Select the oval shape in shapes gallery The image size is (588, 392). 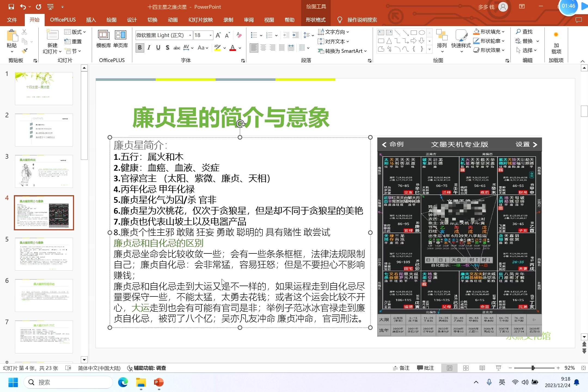pos(422,33)
